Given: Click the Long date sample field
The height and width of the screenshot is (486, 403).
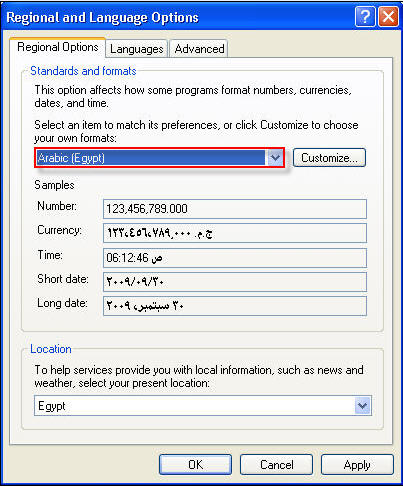Looking at the screenshot, I should pos(235,306).
